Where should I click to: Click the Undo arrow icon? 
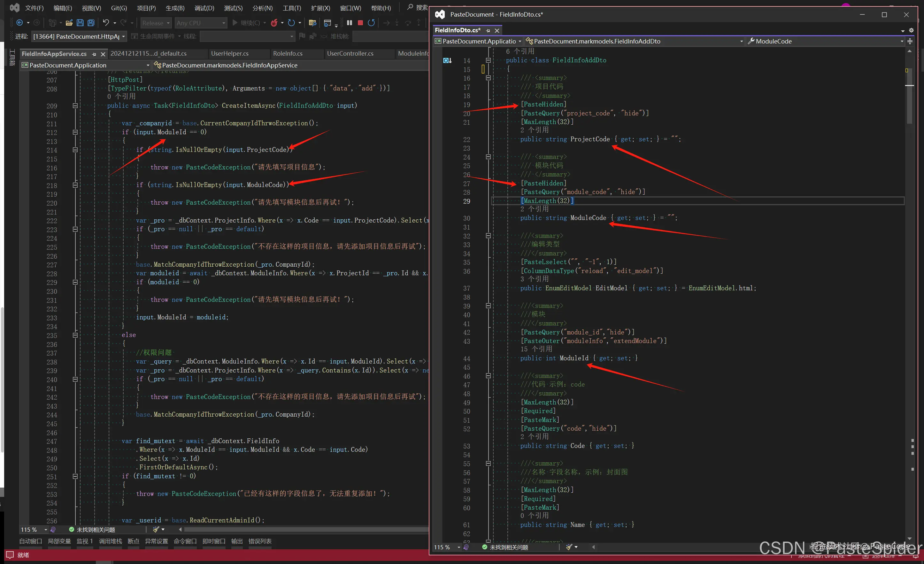point(106,23)
